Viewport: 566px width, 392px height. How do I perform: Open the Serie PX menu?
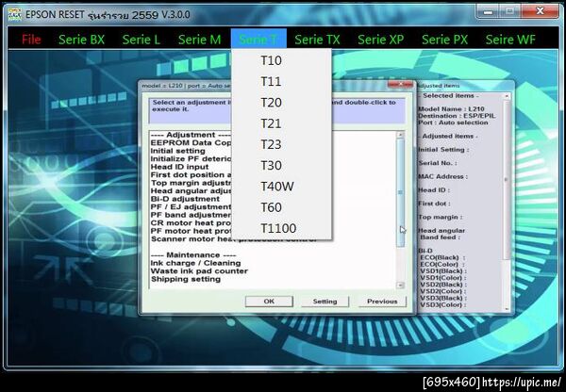tap(444, 40)
